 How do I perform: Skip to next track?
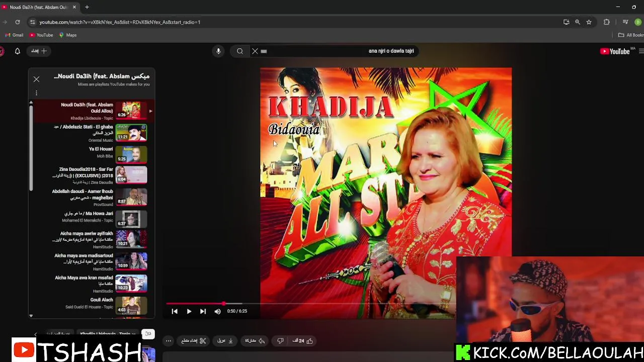tap(203, 311)
